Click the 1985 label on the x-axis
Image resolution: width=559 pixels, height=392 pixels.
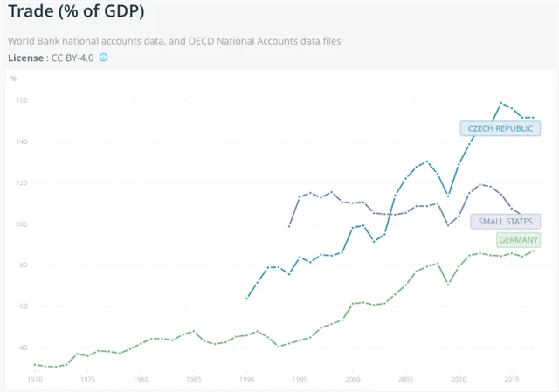(x=194, y=381)
